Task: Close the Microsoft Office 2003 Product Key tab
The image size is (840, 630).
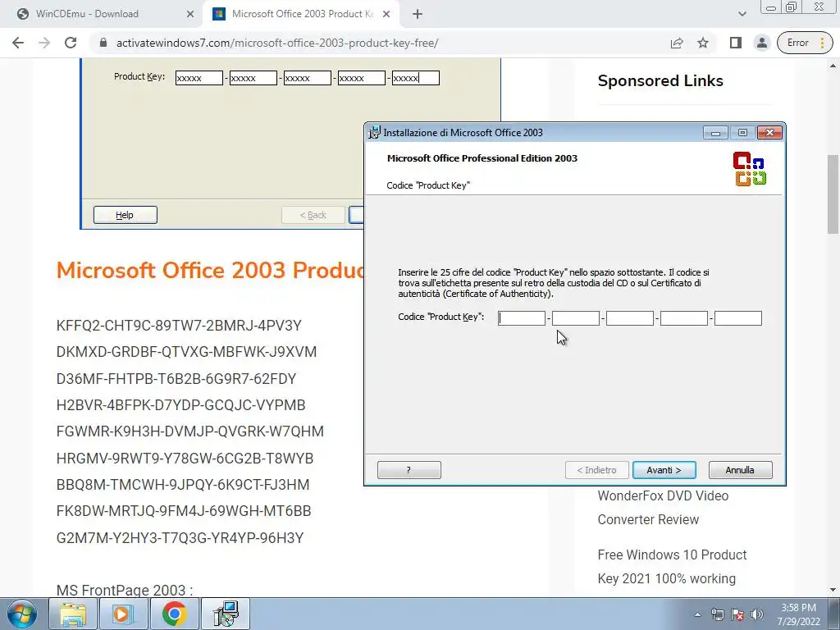Action: pyautogui.click(x=386, y=14)
